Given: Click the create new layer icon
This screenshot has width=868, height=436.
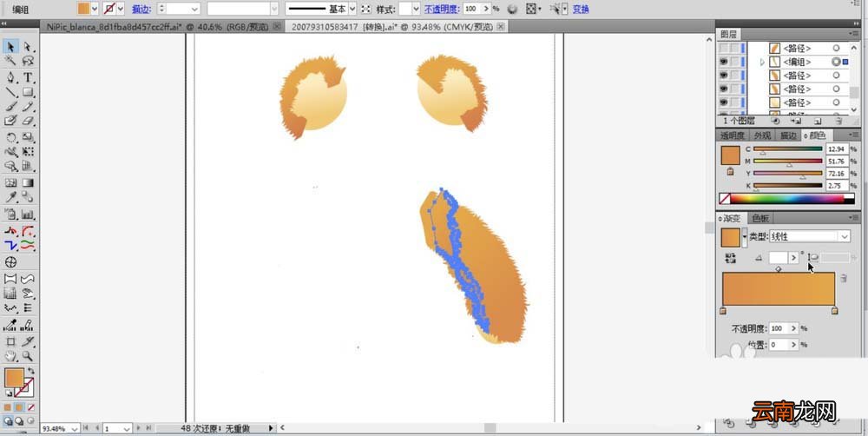Looking at the screenshot, I should tap(818, 120).
